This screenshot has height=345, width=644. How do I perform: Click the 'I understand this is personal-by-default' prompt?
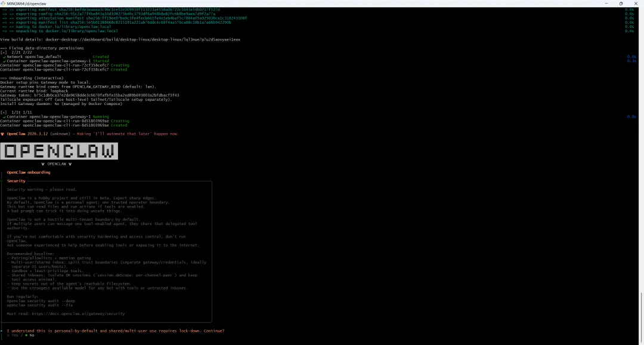click(x=116, y=331)
